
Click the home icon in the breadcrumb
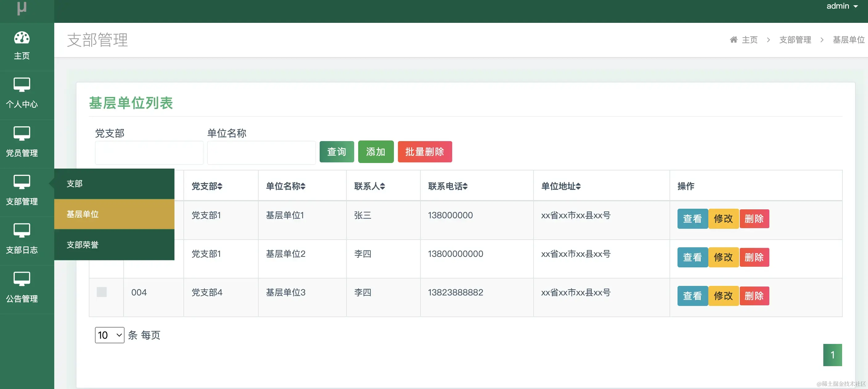click(734, 40)
